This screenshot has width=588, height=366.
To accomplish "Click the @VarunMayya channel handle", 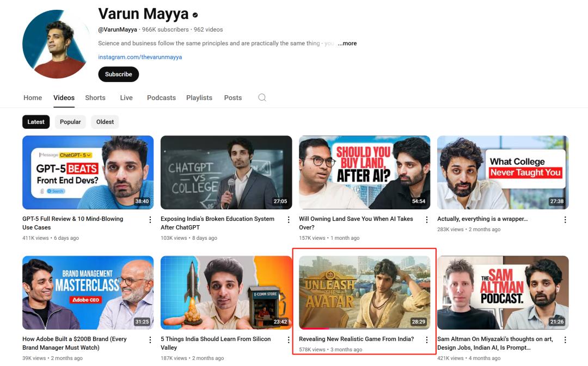I will click(x=118, y=29).
